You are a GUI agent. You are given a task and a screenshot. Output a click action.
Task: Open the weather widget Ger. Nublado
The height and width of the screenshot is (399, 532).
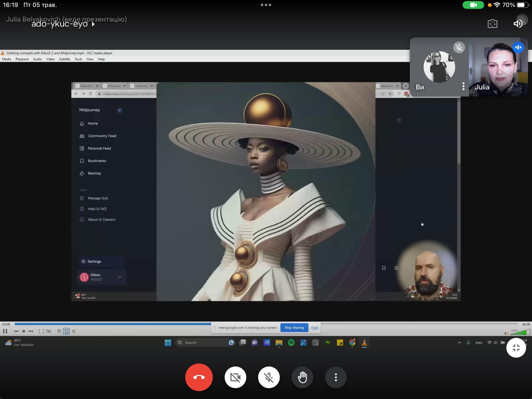coord(19,343)
